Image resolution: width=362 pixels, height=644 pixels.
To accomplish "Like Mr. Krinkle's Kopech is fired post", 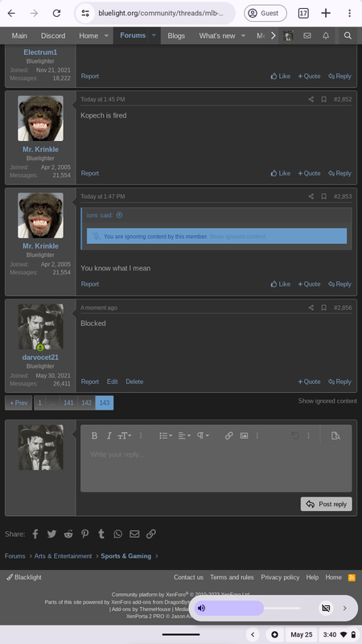I will pyautogui.click(x=280, y=173).
